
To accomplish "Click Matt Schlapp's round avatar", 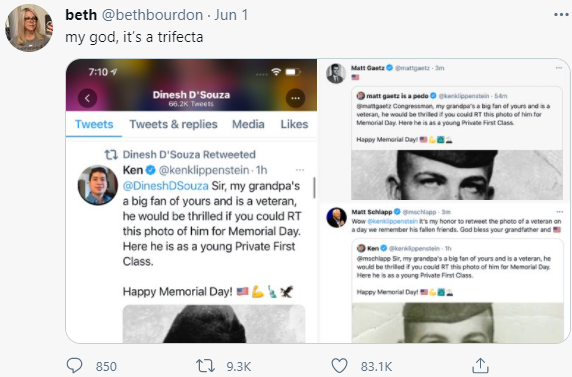I will (x=336, y=218).
